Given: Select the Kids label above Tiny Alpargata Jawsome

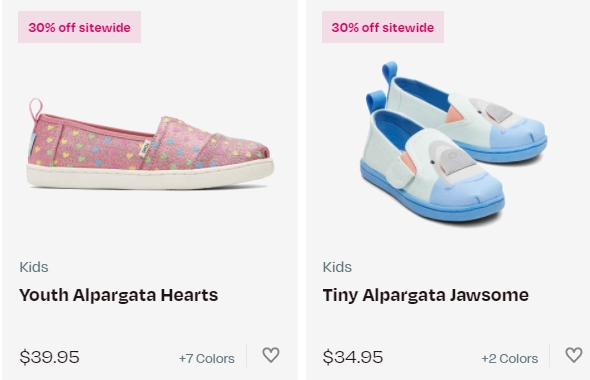Looking at the screenshot, I should pyautogui.click(x=337, y=267).
